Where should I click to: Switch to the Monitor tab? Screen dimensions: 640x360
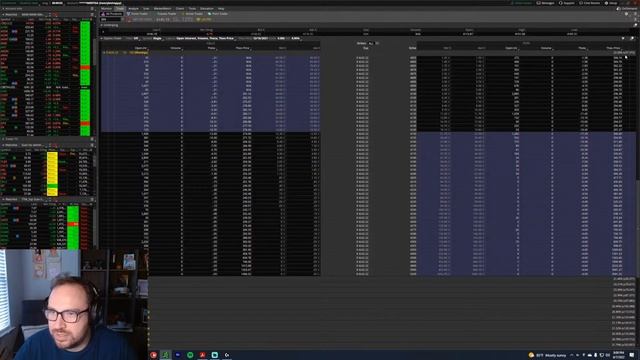click(x=107, y=9)
